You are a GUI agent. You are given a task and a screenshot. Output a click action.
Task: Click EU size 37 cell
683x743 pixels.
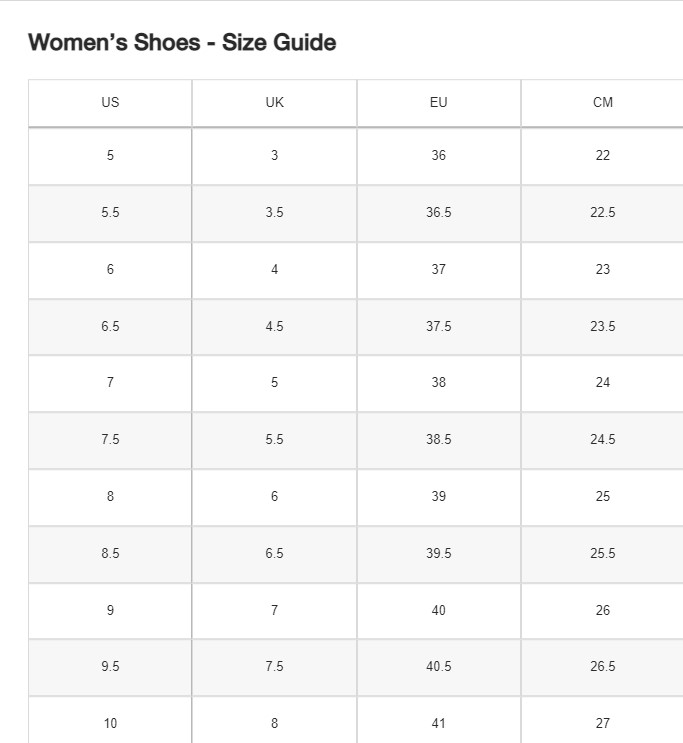(438, 270)
